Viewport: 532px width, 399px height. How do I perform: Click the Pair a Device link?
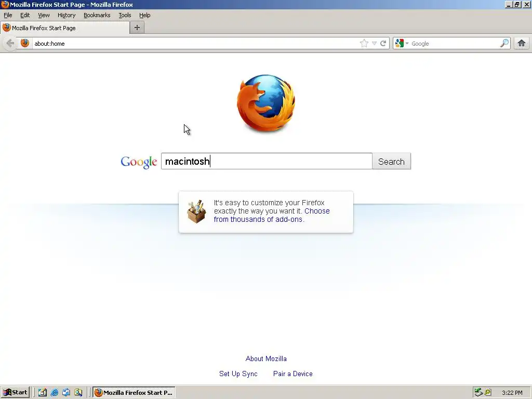point(293,374)
